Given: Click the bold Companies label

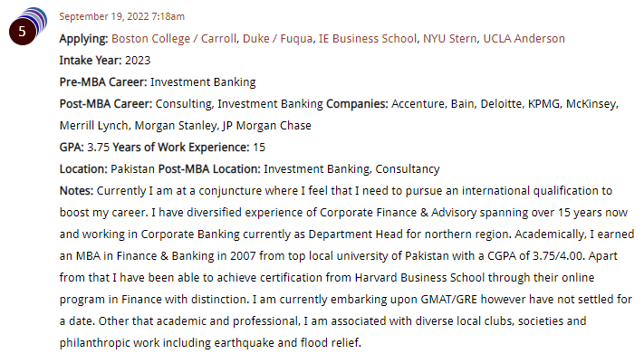Looking at the screenshot, I should (x=357, y=104).
